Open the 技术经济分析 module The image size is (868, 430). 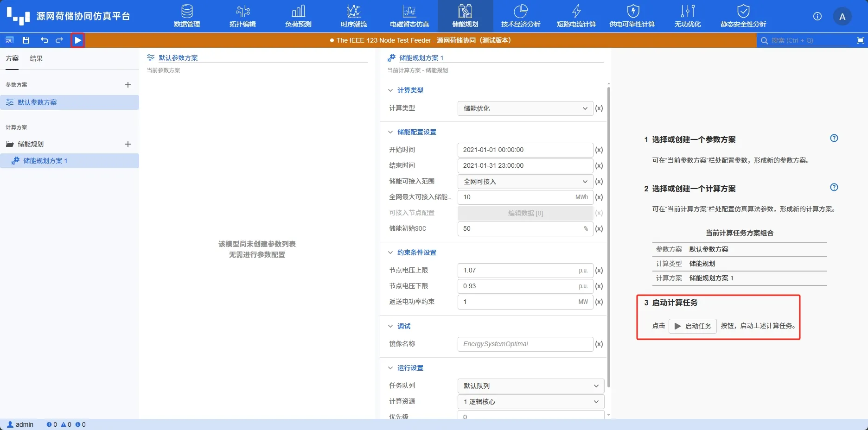[x=521, y=16]
